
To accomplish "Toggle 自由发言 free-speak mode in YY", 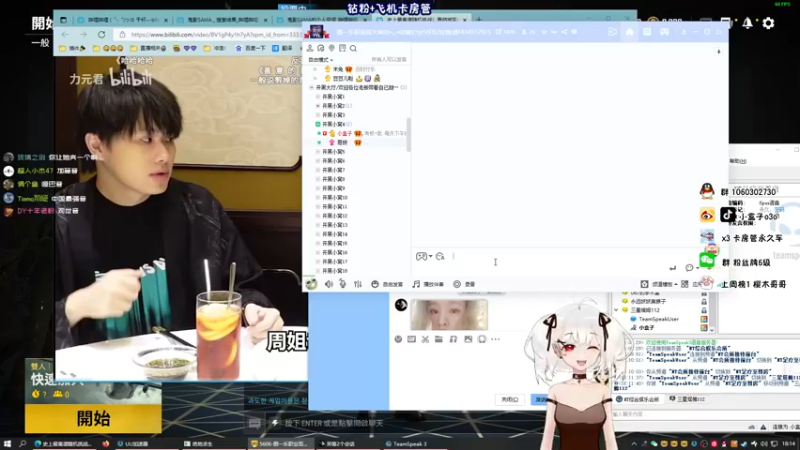I will 387,284.
